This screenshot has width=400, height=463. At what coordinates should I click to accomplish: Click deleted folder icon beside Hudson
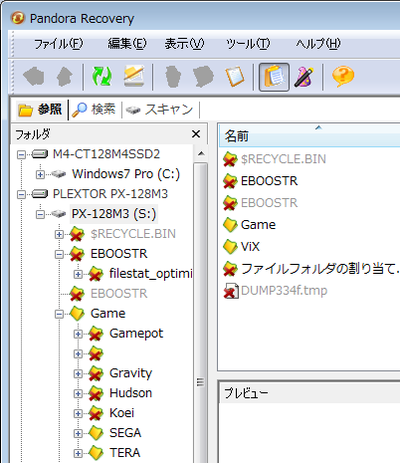(96, 393)
